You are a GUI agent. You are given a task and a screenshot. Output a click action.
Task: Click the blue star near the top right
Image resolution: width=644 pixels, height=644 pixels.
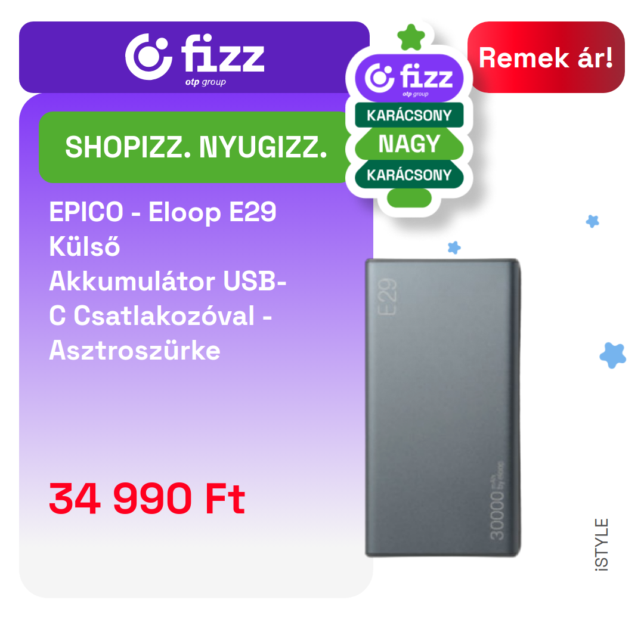click(592, 221)
